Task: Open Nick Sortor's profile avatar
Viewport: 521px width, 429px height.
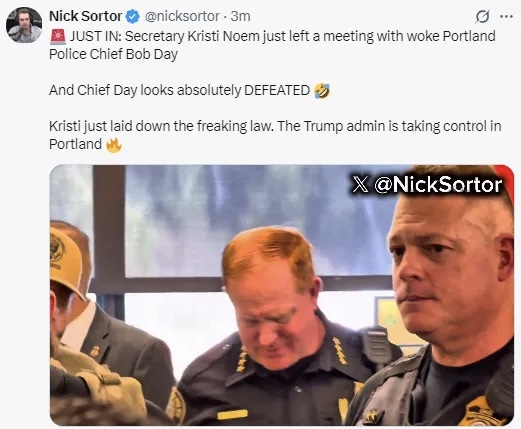Action: [x=24, y=25]
